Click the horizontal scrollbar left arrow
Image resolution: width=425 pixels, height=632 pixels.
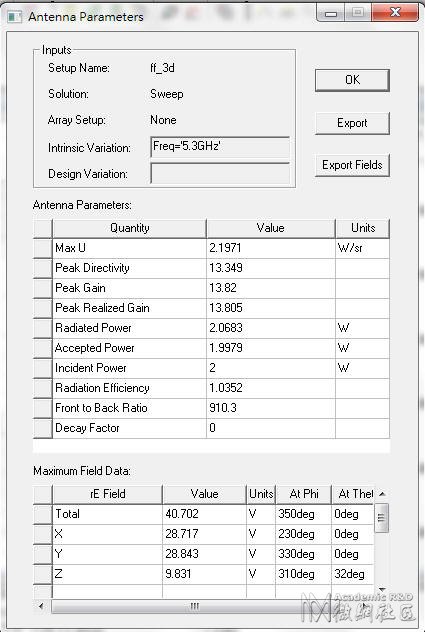[x=42, y=606]
